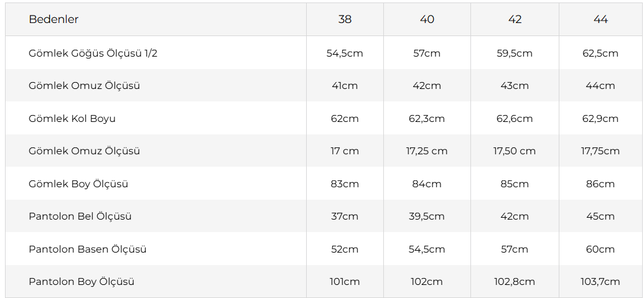Screen dimensions: 644x298
Task: Select the Gömlek Kol Boyu row label
Action: [x=72, y=118]
